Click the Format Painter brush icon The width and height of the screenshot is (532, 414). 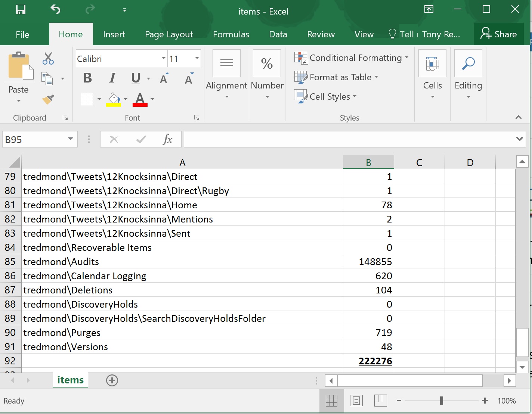pyautogui.click(x=48, y=99)
